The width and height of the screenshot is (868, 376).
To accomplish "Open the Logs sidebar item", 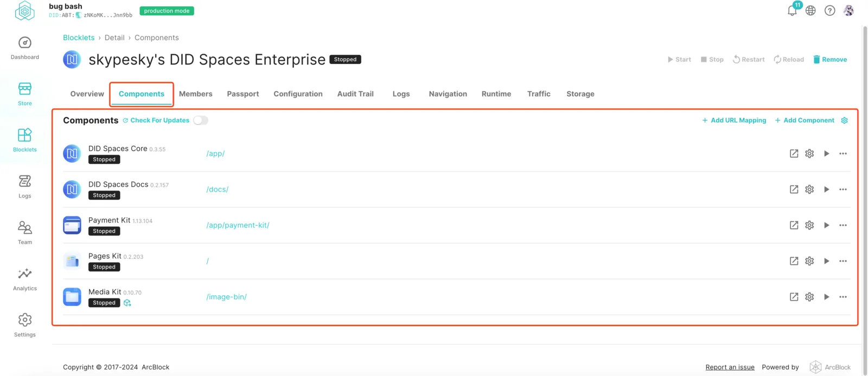I will point(24,186).
